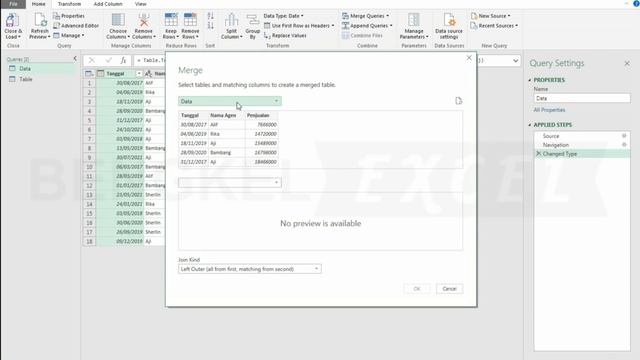Open the empty second table dropdown
640x360 pixels.
pos(229,182)
